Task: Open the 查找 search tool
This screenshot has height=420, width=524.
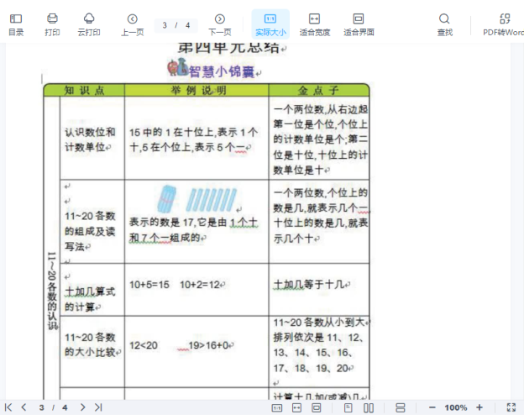Action: pyautogui.click(x=444, y=24)
